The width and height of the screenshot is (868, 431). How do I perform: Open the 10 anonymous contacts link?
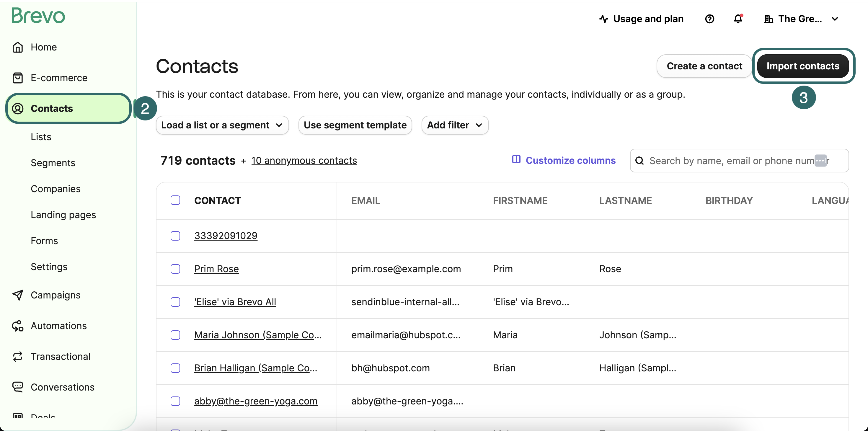pyautogui.click(x=304, y=160)
